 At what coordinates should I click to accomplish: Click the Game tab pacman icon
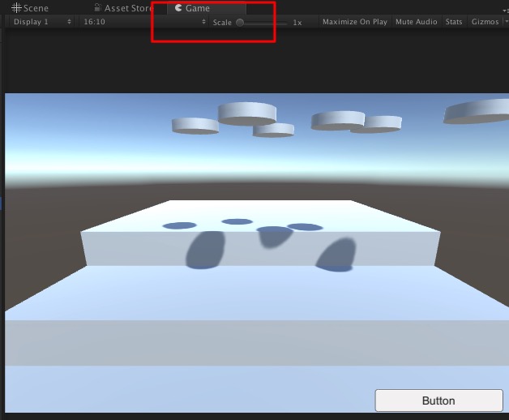coord(178,7)
